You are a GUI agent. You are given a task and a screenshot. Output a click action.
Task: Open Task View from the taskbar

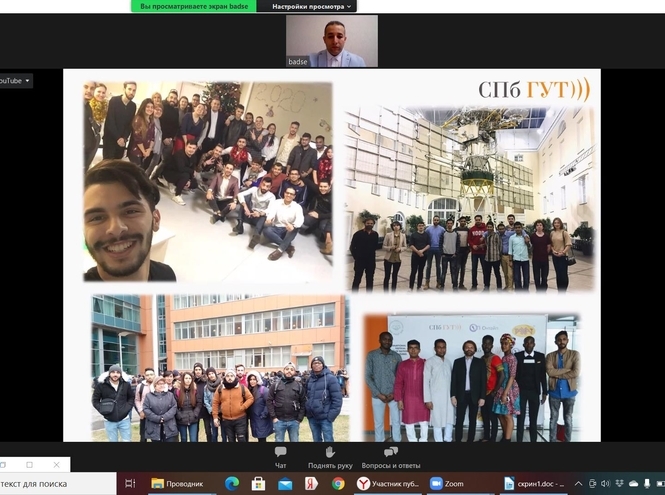tap(131, 484)
